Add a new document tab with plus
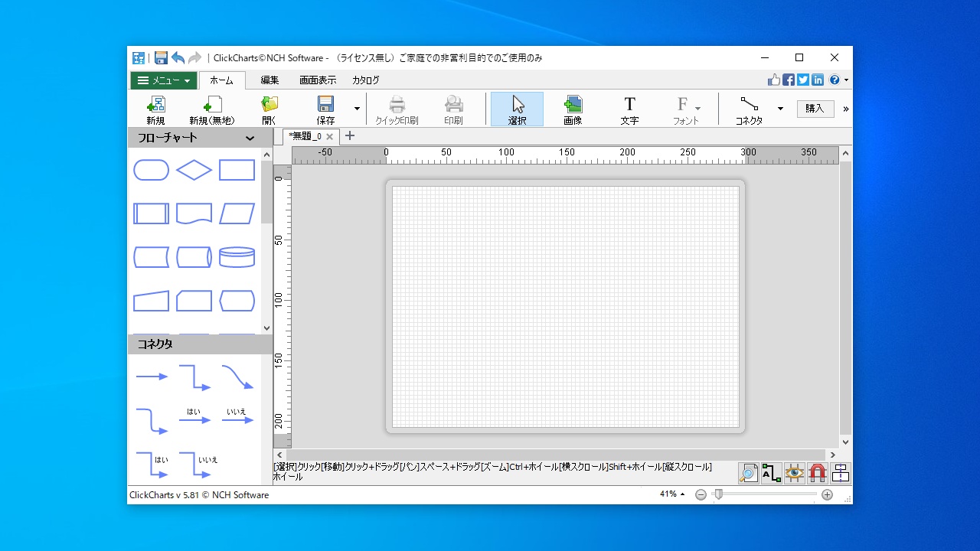Viewport: 980px width, 551px height. [x=350, y=136]
